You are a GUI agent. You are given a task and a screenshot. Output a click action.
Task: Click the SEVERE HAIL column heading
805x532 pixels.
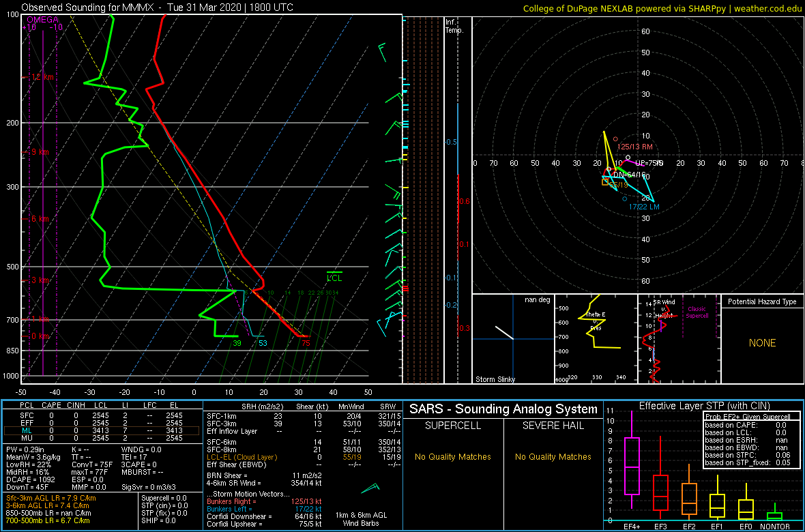point(553,426)
